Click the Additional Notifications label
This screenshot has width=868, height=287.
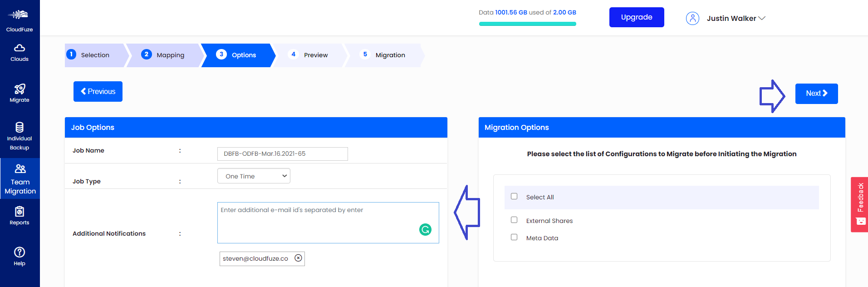pos(109,233)
